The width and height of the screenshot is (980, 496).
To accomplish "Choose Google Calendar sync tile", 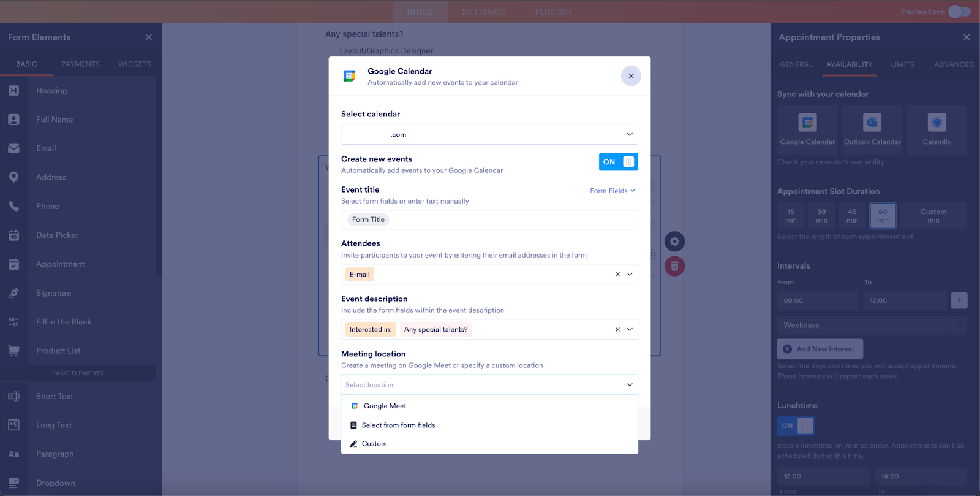I will pos(807,130).
